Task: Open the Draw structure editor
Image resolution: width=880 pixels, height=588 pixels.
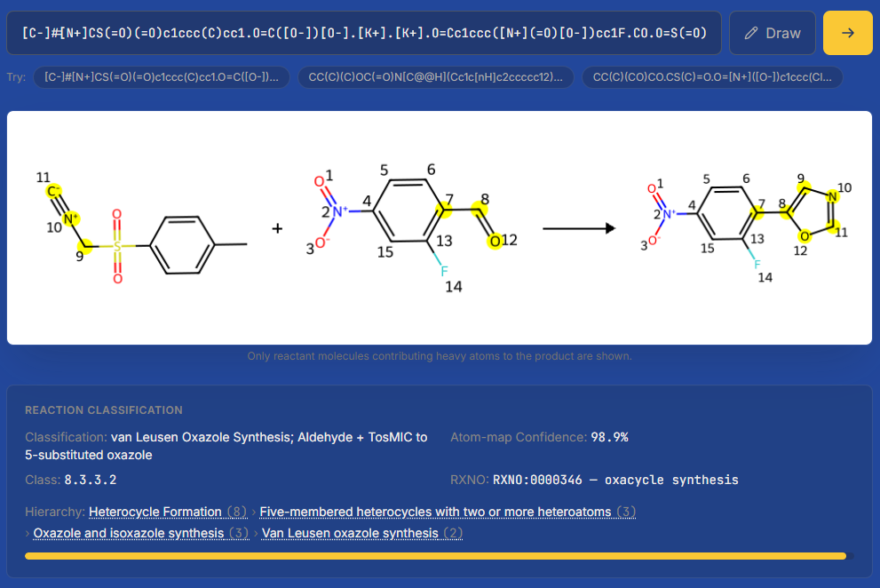Action: click(x=773, y=33)
